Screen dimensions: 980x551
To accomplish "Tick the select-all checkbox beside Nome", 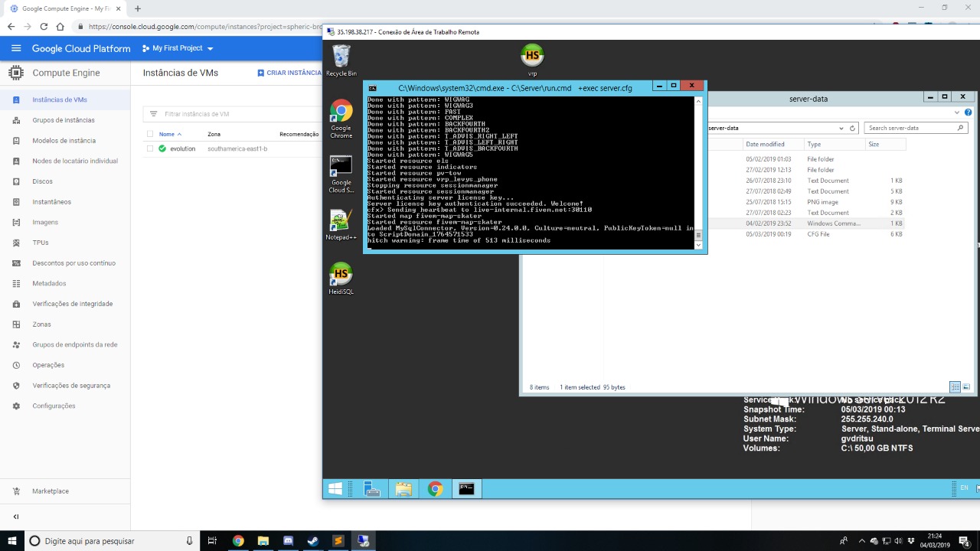I will 150,134.
